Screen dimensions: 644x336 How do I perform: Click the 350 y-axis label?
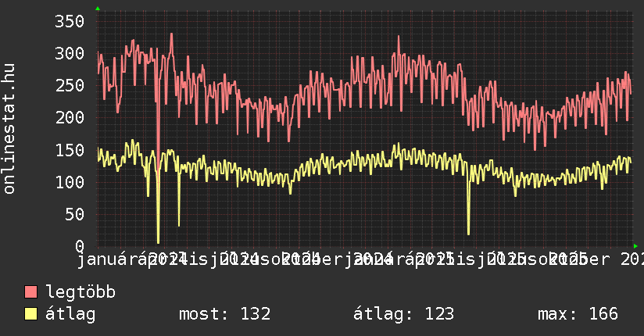coord(69,21)
